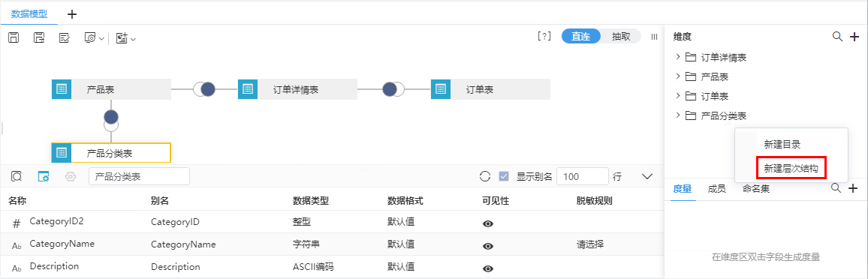Screen dimensions: 868x279
Task: Click the Save As icon
Action: (39, 37)
